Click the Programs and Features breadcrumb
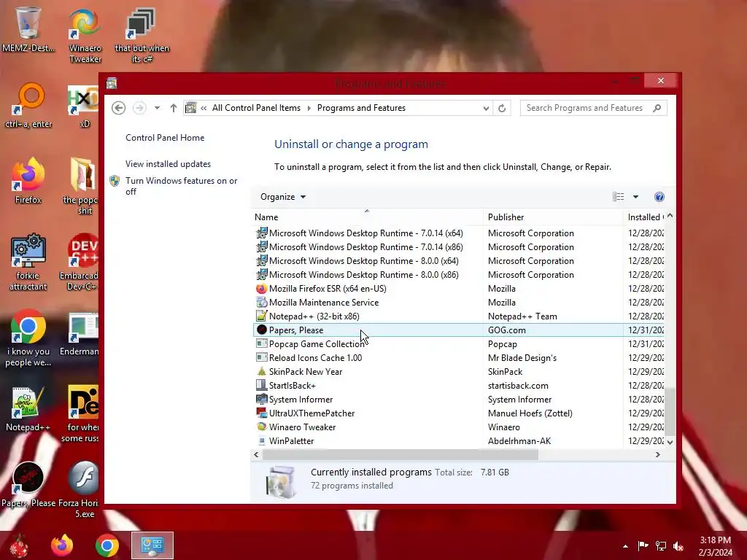The image size is (747, 560). (362, 108)
